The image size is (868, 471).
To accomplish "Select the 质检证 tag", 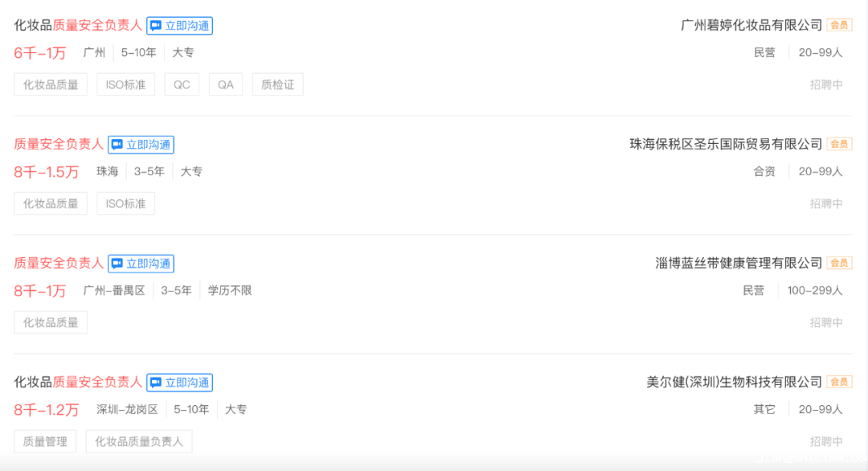I will (277, 84).
